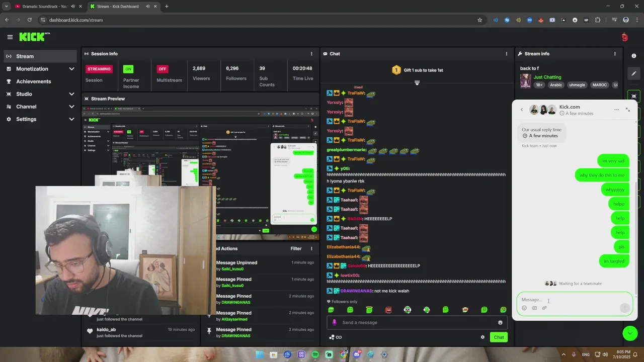Expand the support chat window
The height and width of the screenshot is (362, 644).
click(x=628, y=110)
